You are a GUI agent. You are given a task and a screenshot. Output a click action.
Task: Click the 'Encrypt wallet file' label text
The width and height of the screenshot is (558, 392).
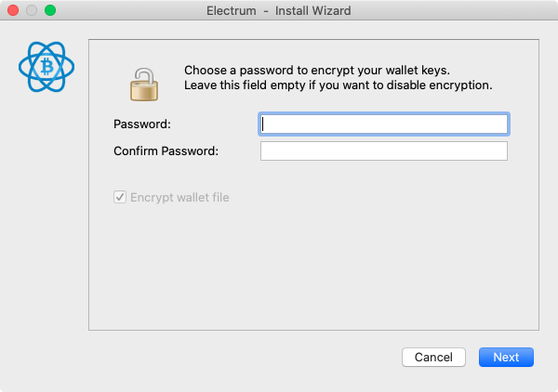(x=179, y=197)
